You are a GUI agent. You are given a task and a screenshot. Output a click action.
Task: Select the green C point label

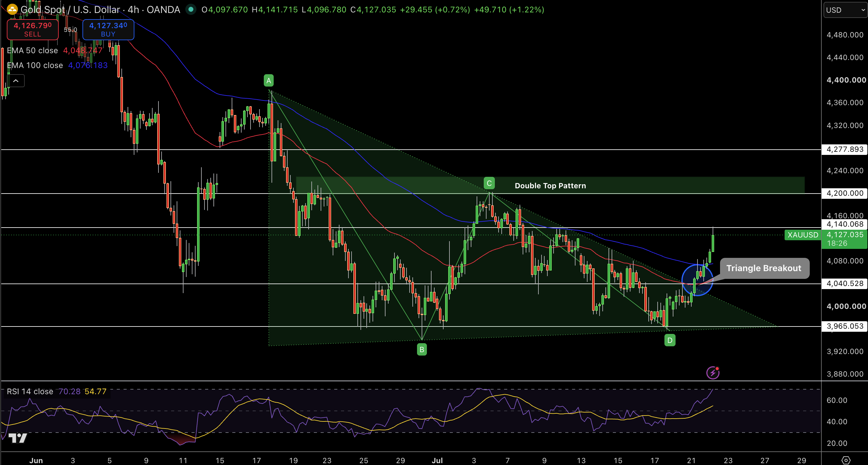click(489, 183)
